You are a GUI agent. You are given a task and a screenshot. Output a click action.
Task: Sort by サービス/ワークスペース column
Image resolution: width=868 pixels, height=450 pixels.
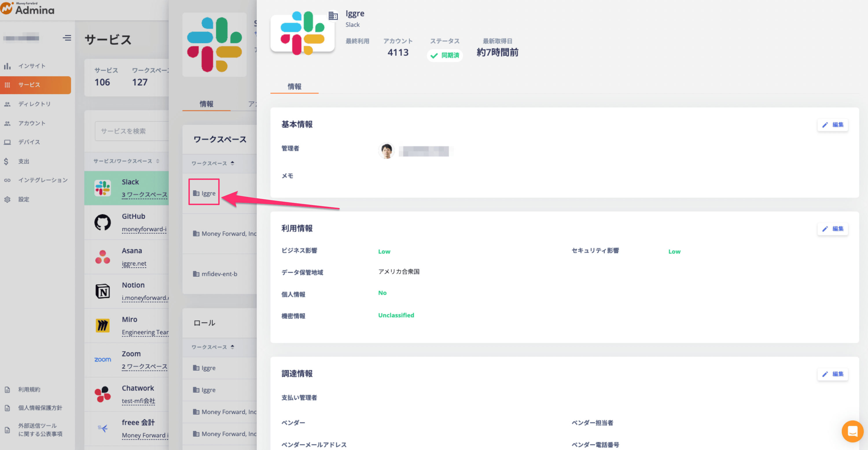(x=126, y=161)
